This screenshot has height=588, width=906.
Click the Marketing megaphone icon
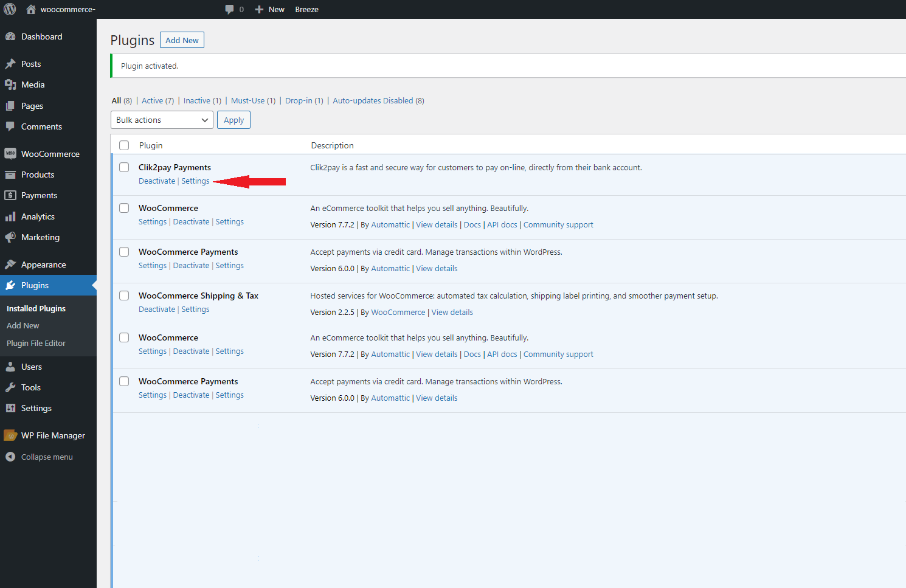(10, 237)
